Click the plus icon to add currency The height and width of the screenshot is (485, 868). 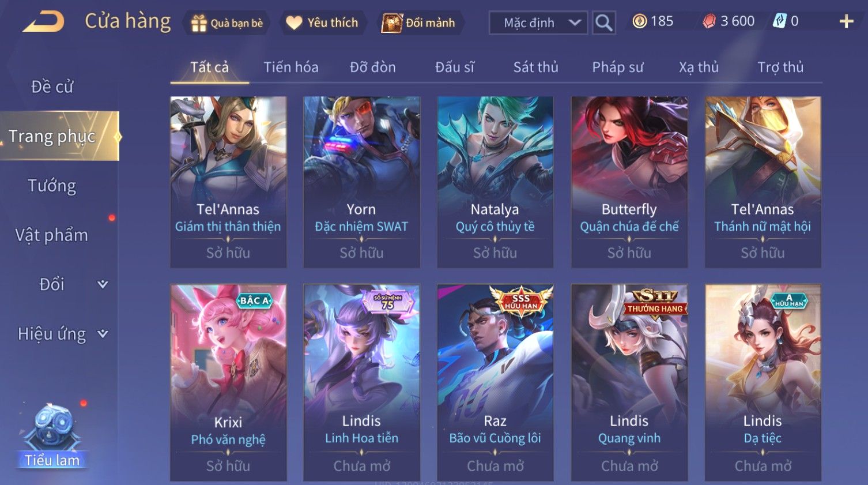(846, 22)
